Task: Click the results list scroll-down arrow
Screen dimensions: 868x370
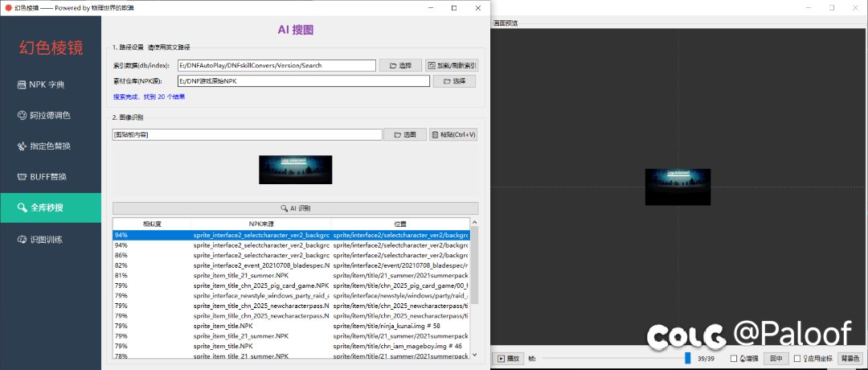Action: 474,356
